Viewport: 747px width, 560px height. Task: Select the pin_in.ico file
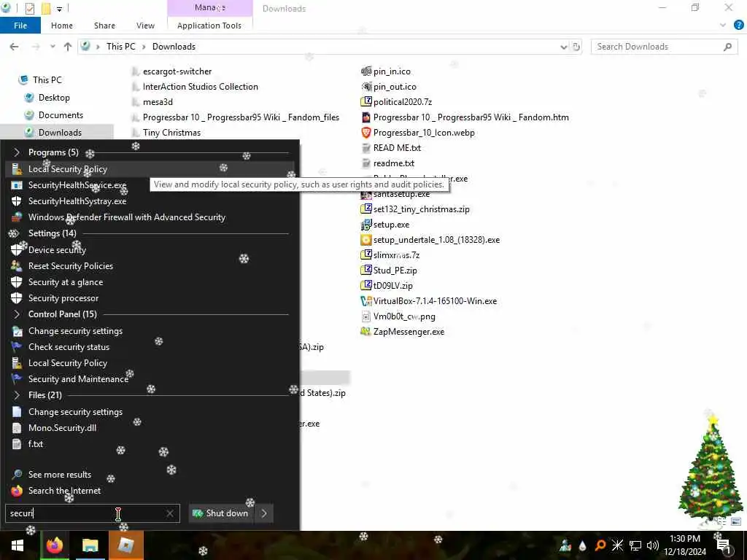386,71
